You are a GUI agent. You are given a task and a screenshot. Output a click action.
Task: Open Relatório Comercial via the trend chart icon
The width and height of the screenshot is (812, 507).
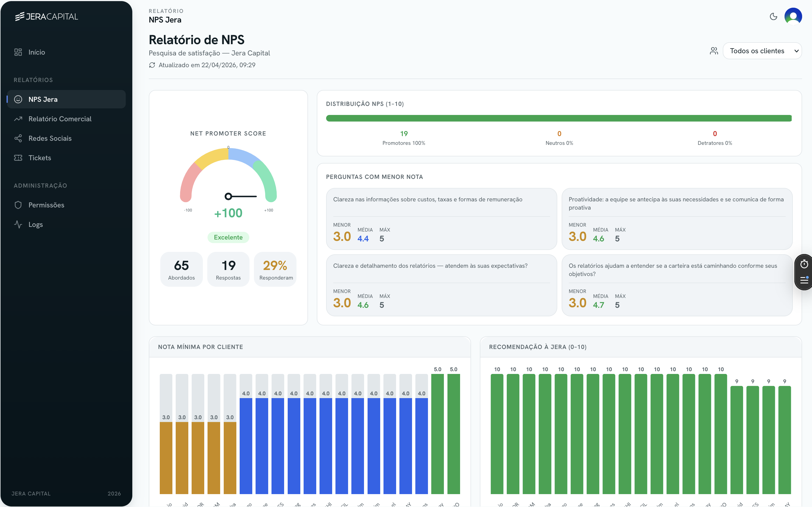tap(18, 119)
